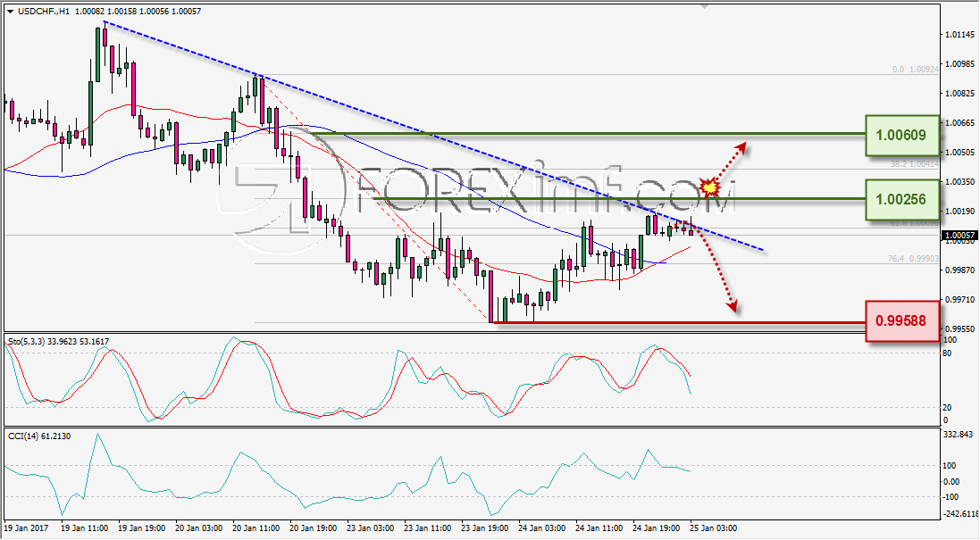Click price axis value 0.99550
This screenshot has width=980, height=540.
click(960, 329)
